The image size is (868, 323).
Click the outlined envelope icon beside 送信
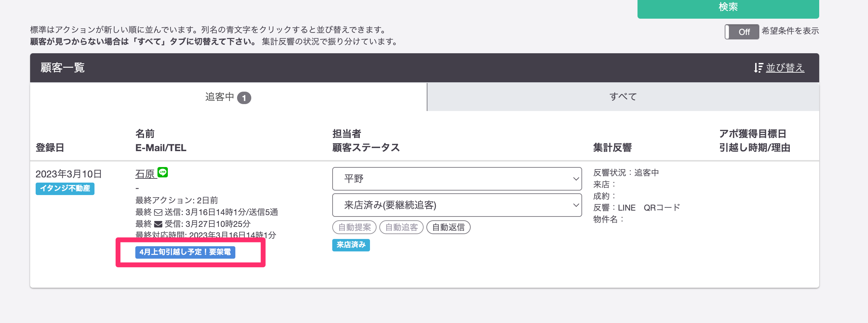[x=158, y=212]
